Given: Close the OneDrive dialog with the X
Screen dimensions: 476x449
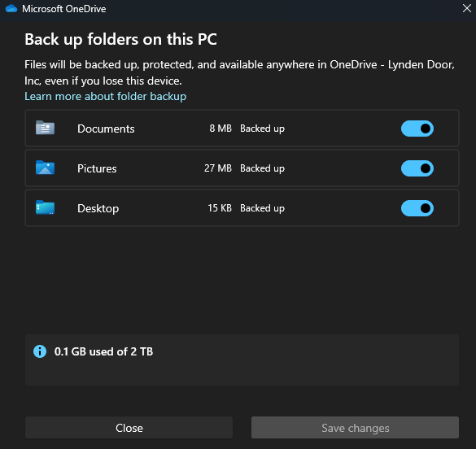Looking at the screenshot, I should click(x=467, y=8).
